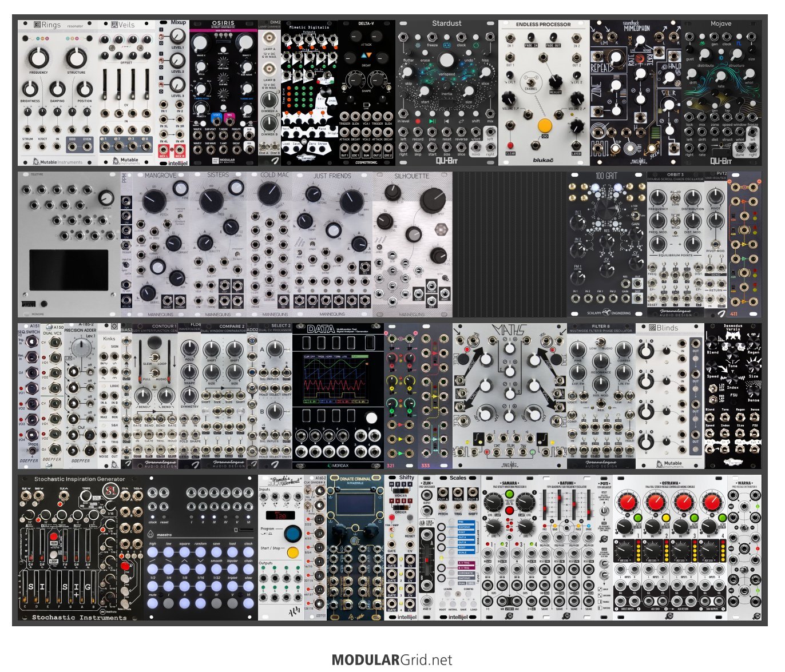Select the Sisters module
The width and height of the screenshot is (785, 672).
pyautogui.click(x=218, y=244)
